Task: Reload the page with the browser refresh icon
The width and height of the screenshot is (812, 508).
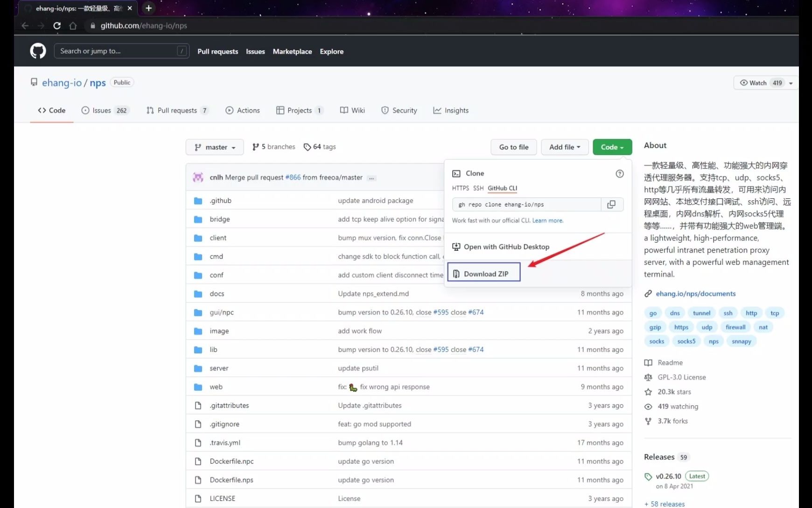Action: coord(57,26)
